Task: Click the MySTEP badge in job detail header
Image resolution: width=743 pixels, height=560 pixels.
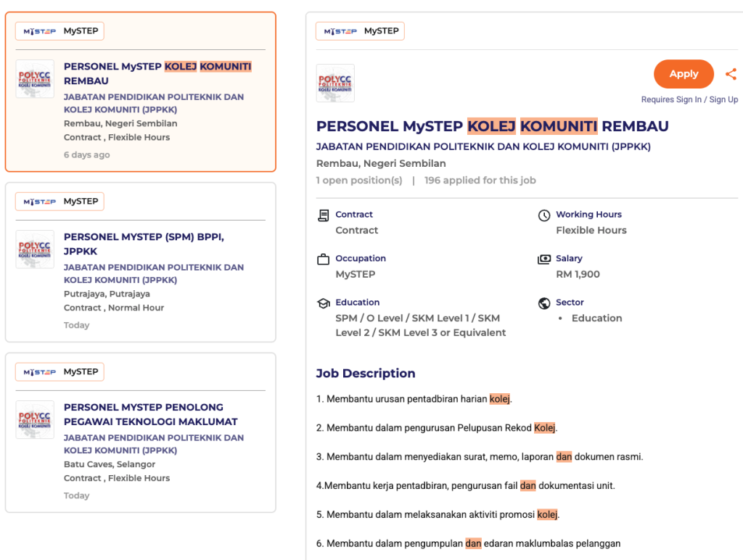Action: [360, 31]
